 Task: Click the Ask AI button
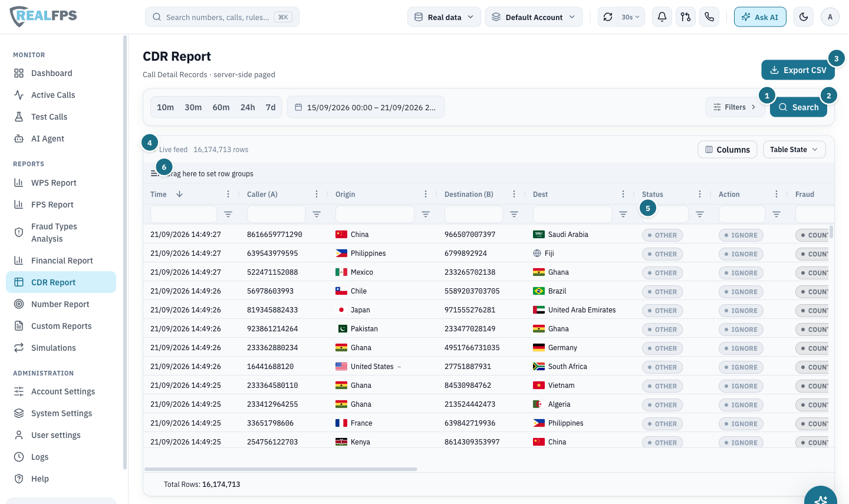point(760,17)
